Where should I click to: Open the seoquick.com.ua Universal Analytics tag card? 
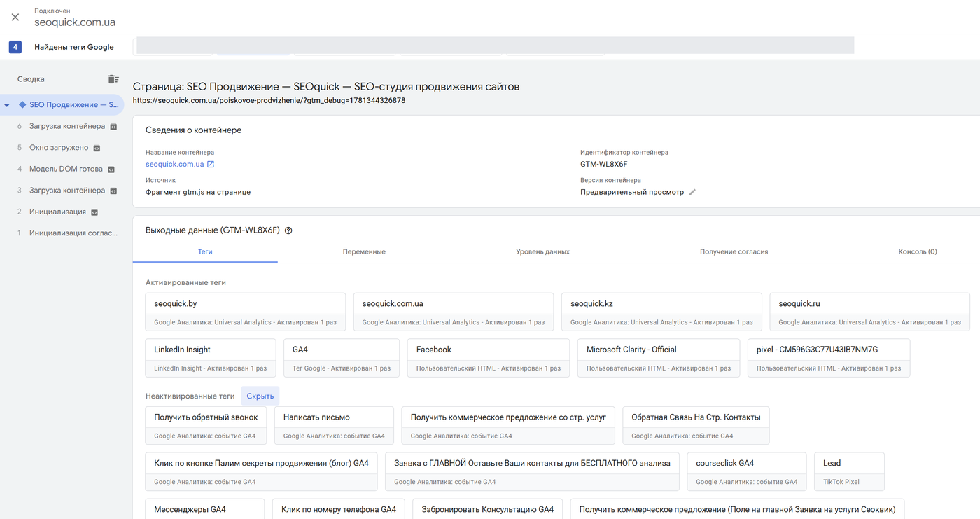click(x=454, y=312)
